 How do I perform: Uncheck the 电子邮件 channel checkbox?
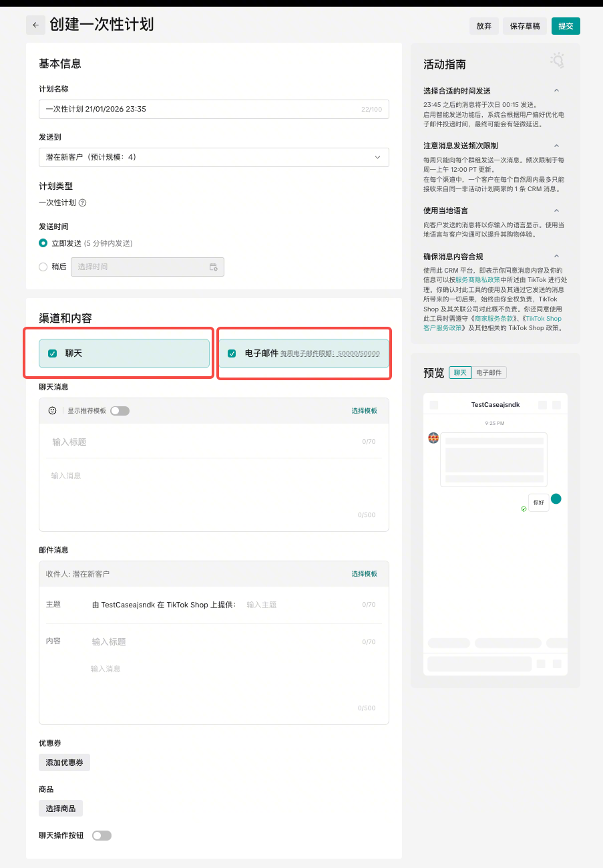click(232, 353)
